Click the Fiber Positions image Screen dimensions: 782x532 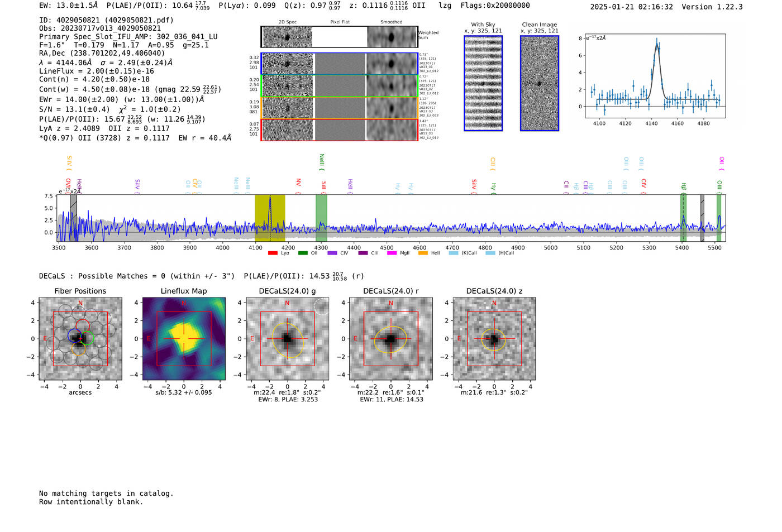[80, 339]
